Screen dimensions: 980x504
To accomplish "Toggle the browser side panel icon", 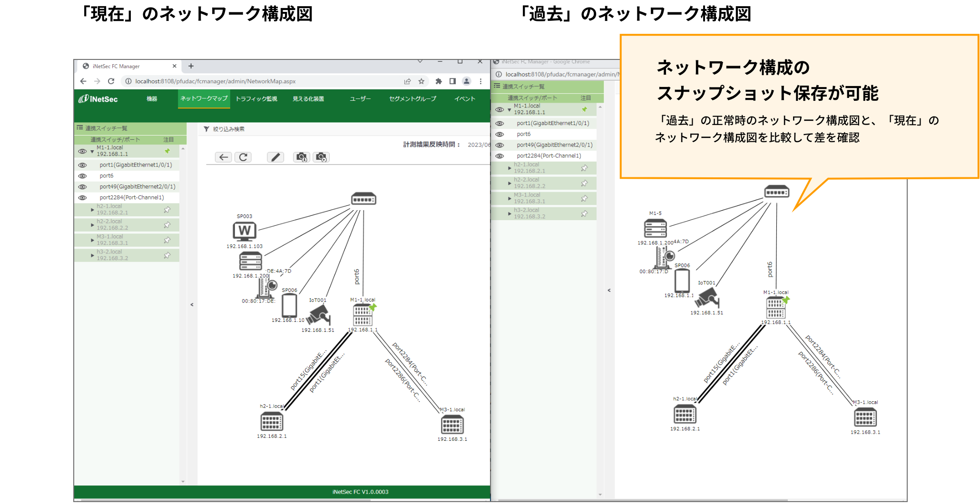I will click(x=452, y=81).
